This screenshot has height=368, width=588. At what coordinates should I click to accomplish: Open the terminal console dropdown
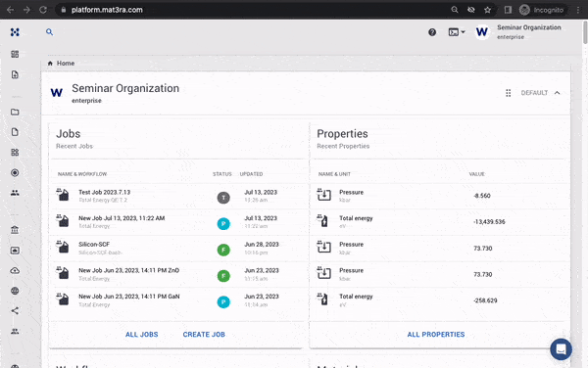(457, 32)
